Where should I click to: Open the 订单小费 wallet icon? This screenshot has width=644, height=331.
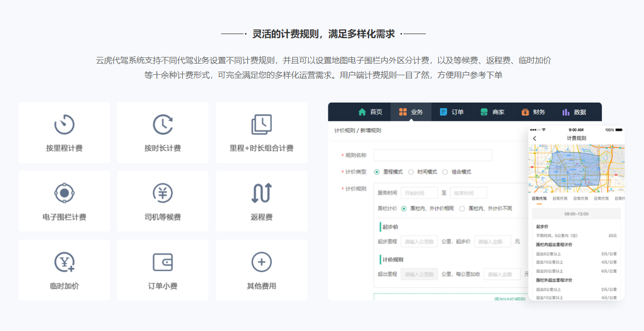[x=163, y=262]
